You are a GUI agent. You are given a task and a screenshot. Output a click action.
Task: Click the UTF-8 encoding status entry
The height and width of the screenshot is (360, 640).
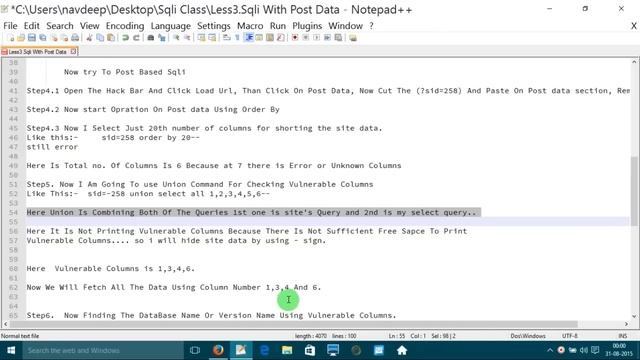pyautogui.click(x=569, y=336)
